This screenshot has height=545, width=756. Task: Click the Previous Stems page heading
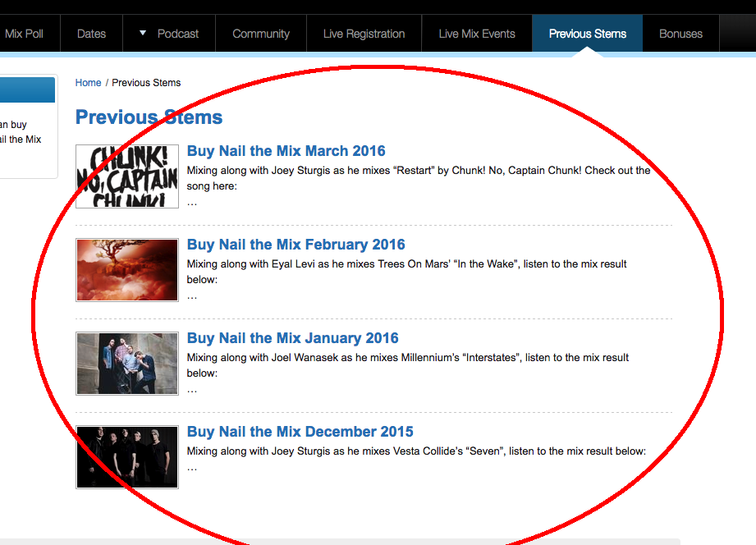(149, 117)
